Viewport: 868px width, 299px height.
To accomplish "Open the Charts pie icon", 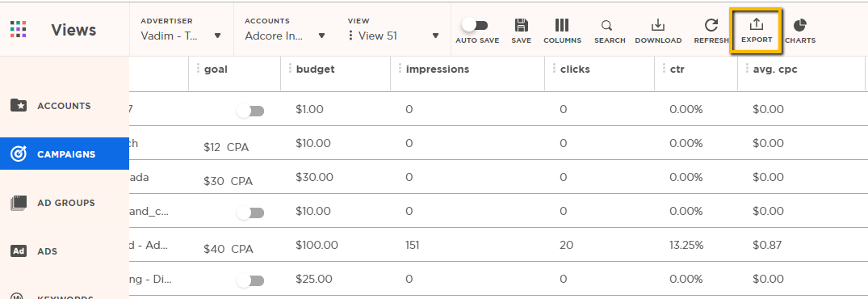I will coord(800,26).
